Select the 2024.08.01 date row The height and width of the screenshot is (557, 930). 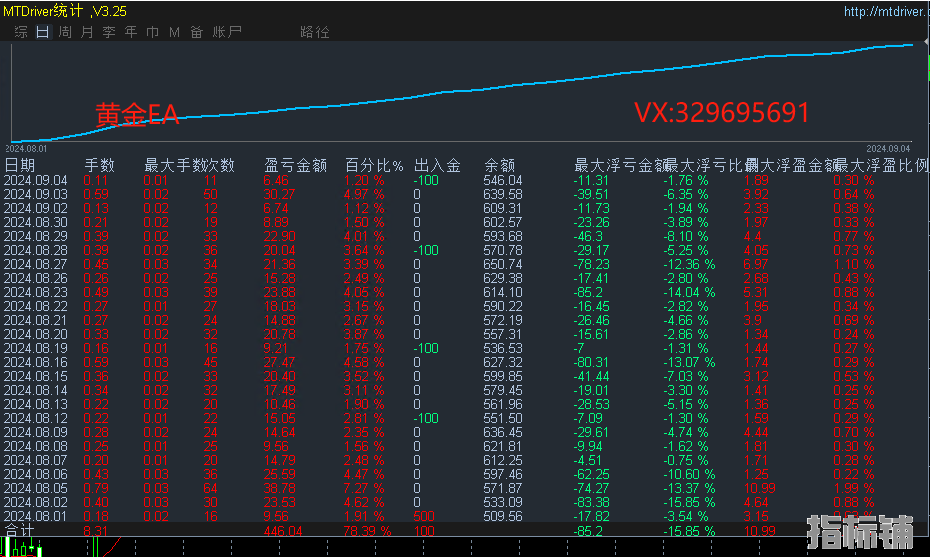tap(36, 516)
